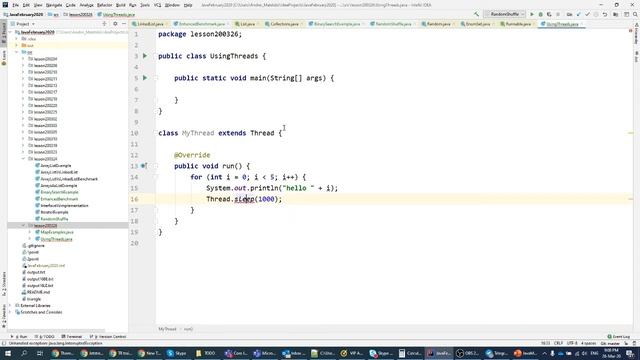
Task: Switch to OBS in taskbar
Action: pyautogui.click(x=467, y=353)
